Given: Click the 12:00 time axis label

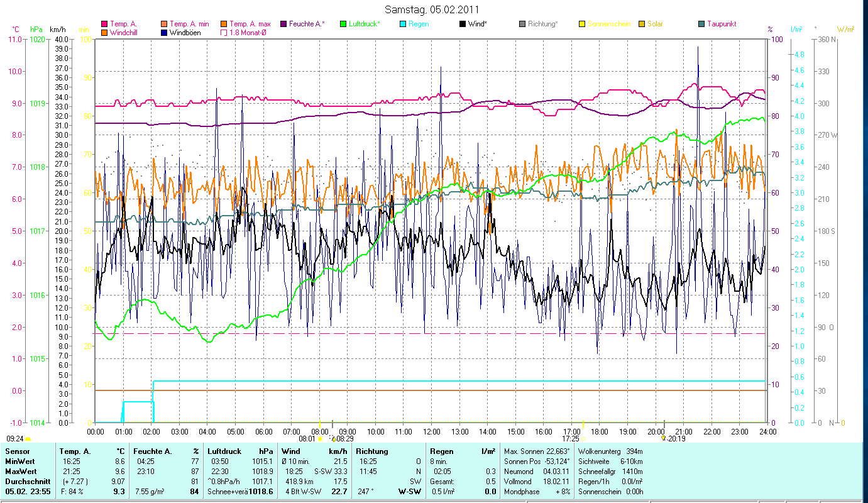Looking at the screenshot, I should point(432,432).
